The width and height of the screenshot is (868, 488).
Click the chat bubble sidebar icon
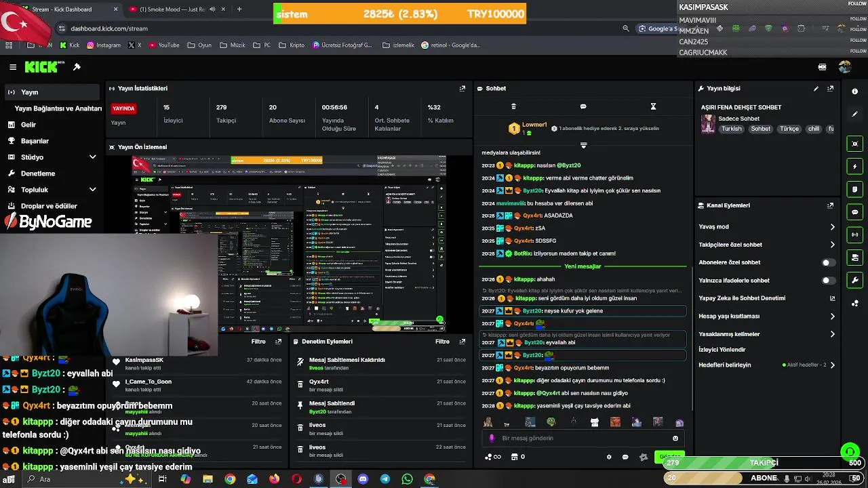coord(854,211)
